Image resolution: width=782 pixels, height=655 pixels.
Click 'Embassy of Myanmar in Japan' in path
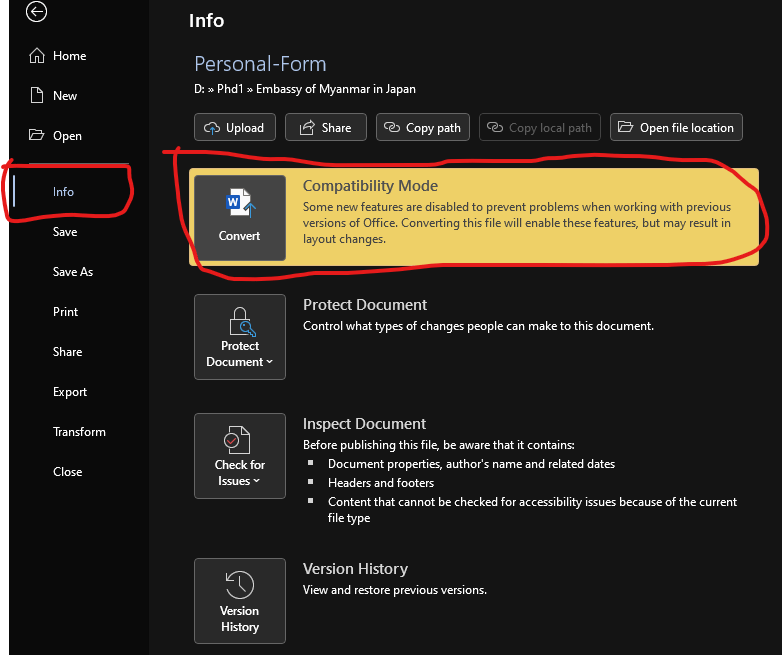(x=336, y=89)
